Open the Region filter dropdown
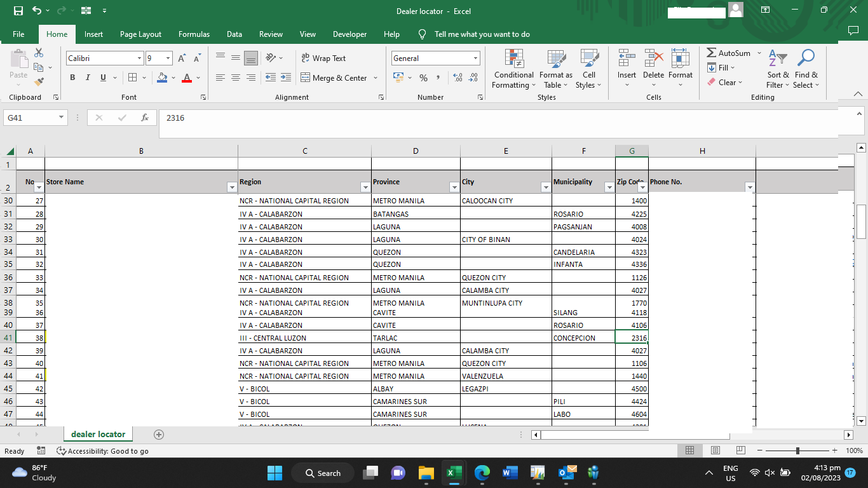Viewport: 868px width, 488px height. tap(365, 187)
